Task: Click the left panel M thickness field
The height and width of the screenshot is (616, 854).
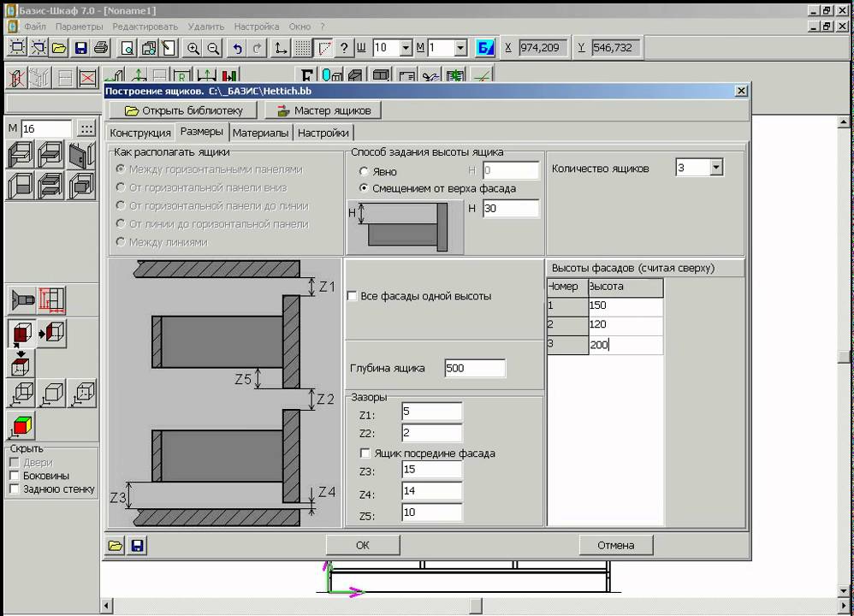Action: [x=46, y=128]
